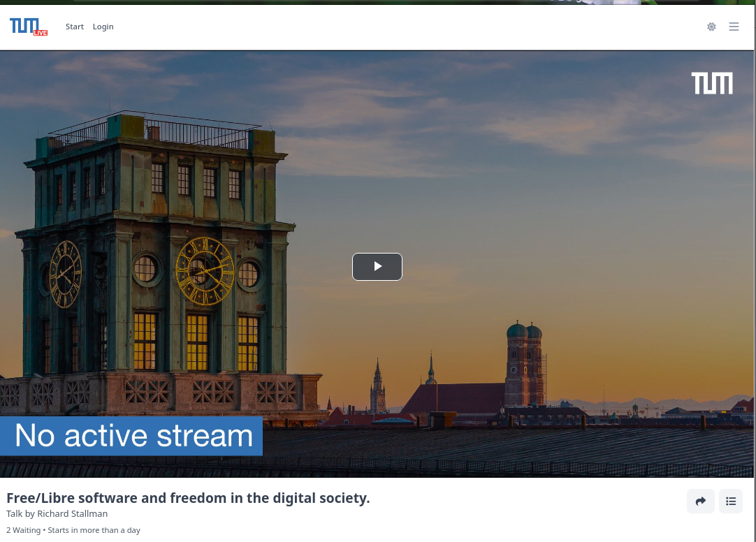Click the white TUM watermark in the video
Image resolution: width=756 pixels, height=542 pixels.
pyautogui.click(x=712, y=83)
